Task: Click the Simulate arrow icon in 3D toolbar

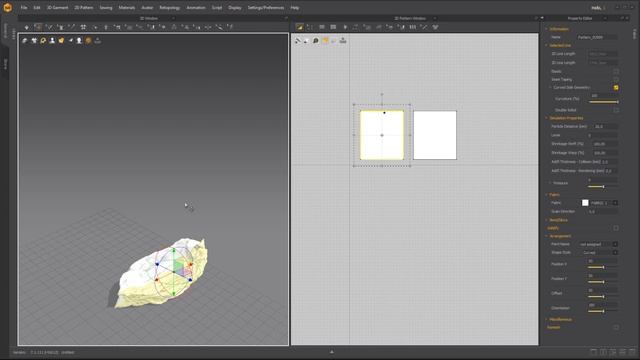Action: point(27,27)
